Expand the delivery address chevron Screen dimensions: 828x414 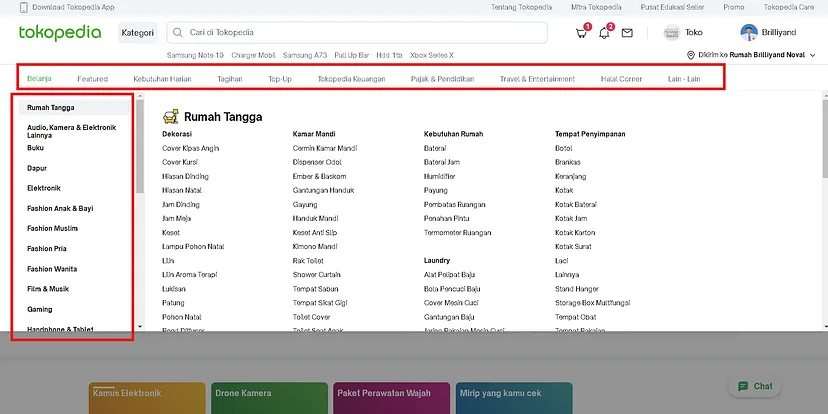(x=812, y=55)
